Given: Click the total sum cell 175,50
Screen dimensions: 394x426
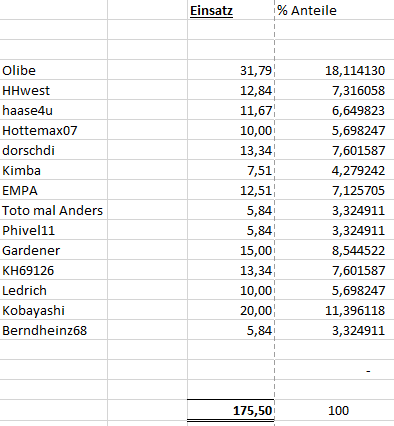Looking at the screenshot, I should pos(231,410).
